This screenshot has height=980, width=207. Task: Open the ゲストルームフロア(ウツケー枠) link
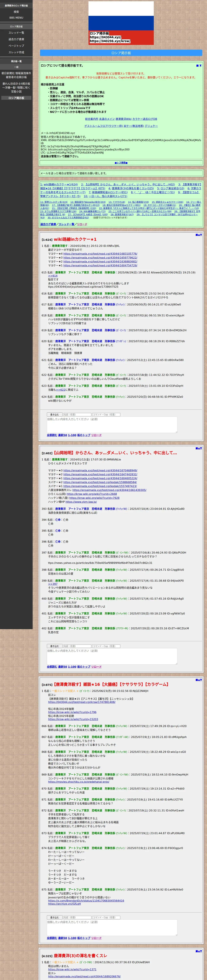[x=104, y=126]
